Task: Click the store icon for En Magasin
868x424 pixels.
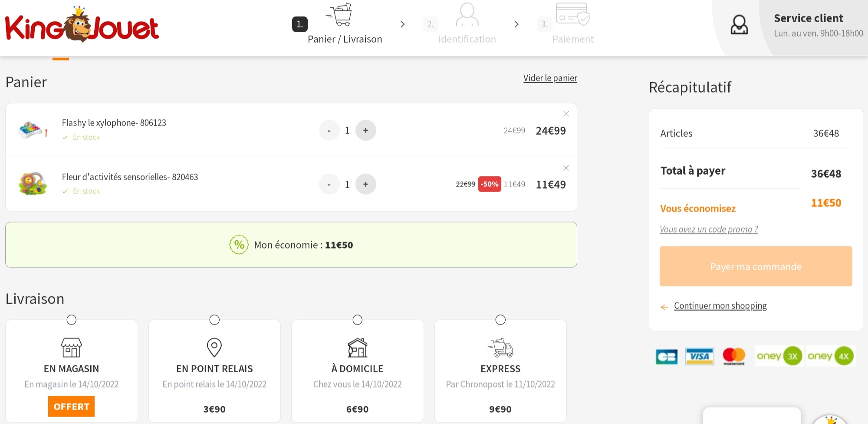Action: coord(72,348)
